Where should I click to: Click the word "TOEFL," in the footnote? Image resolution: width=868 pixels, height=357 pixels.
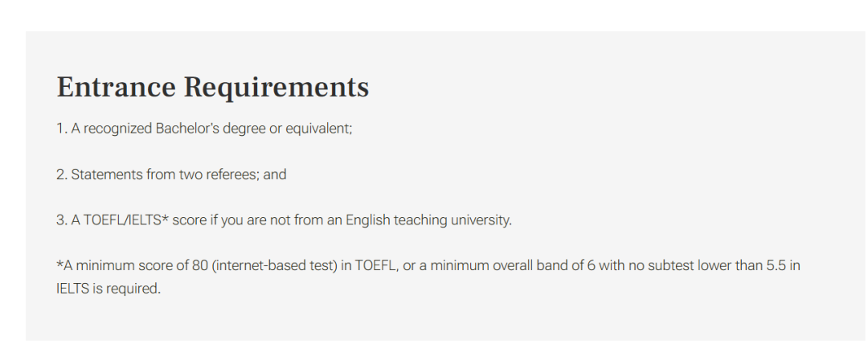click(x=372, y=265)
